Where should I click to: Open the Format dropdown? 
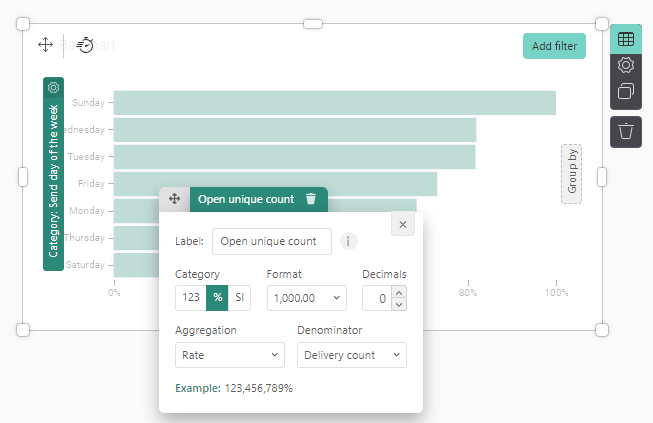click(x=306, y=298)
